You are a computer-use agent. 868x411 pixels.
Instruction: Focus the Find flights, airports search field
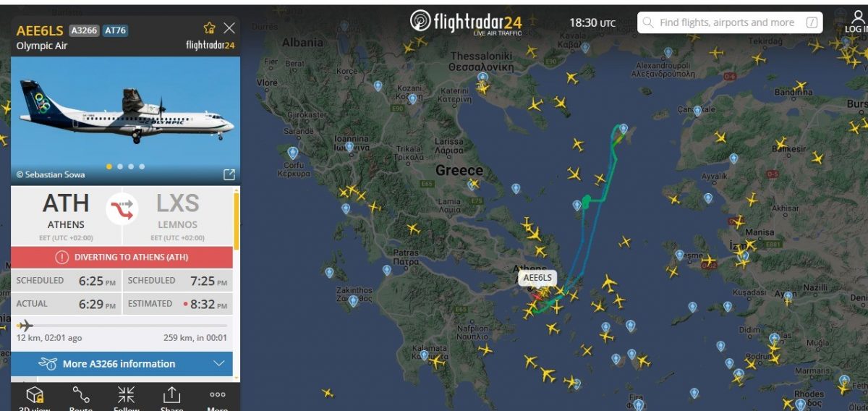point(730,22)
